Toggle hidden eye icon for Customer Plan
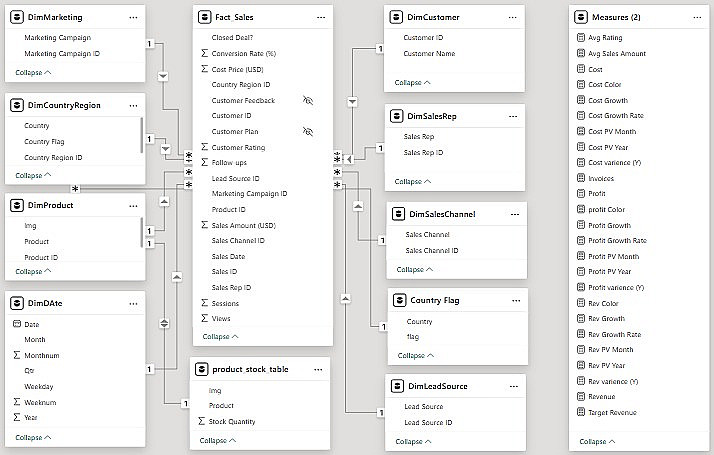The image size is (714, 455). [x=309, y=132]
